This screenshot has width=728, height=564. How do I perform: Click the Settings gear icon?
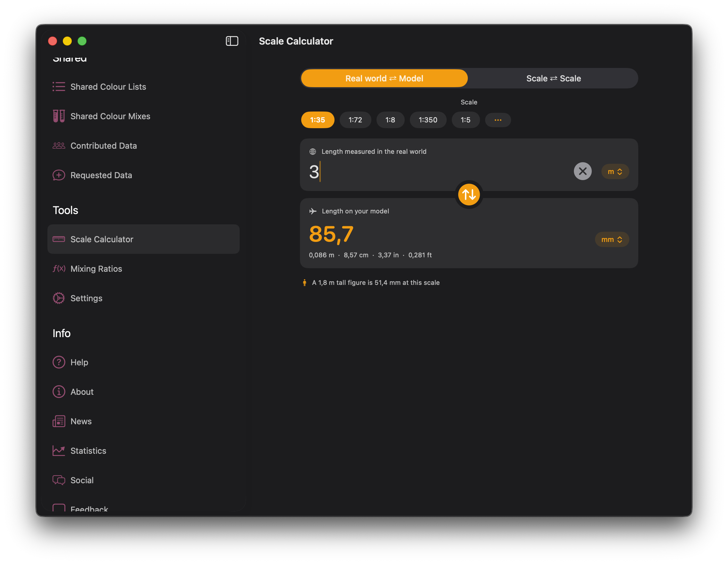(59, 298)
